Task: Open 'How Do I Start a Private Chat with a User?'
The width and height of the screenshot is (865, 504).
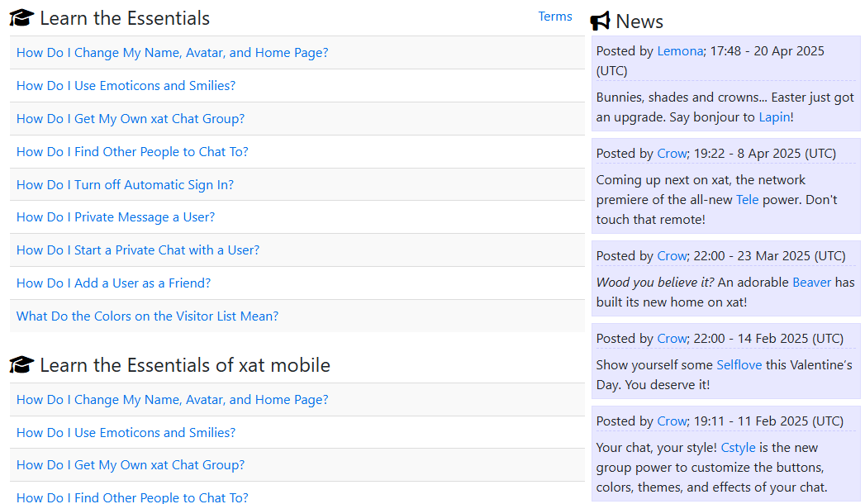Action: click(x=138, y=250)
